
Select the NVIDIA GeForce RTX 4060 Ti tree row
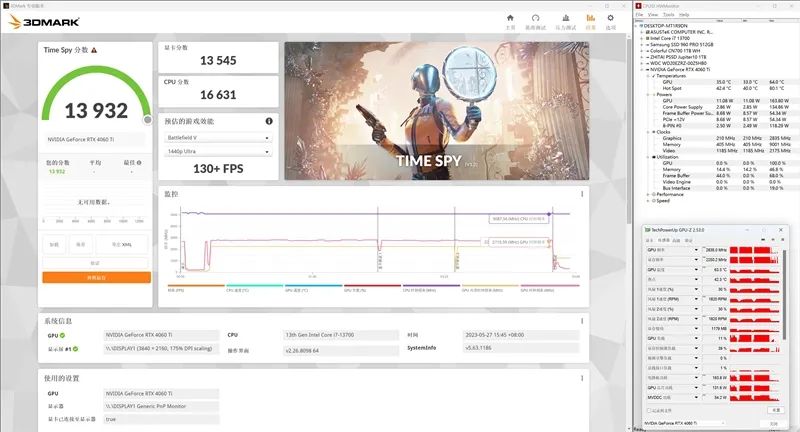pos(680,69)
